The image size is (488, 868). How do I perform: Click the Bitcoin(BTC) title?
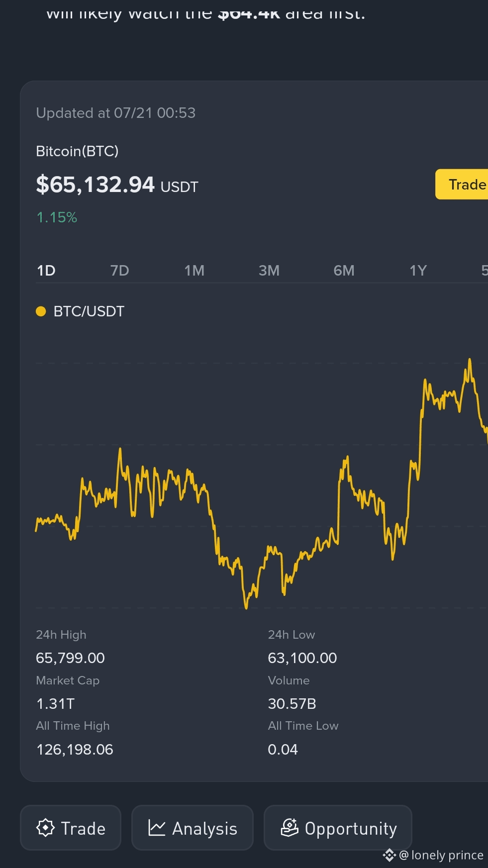[x=77, y=151]
